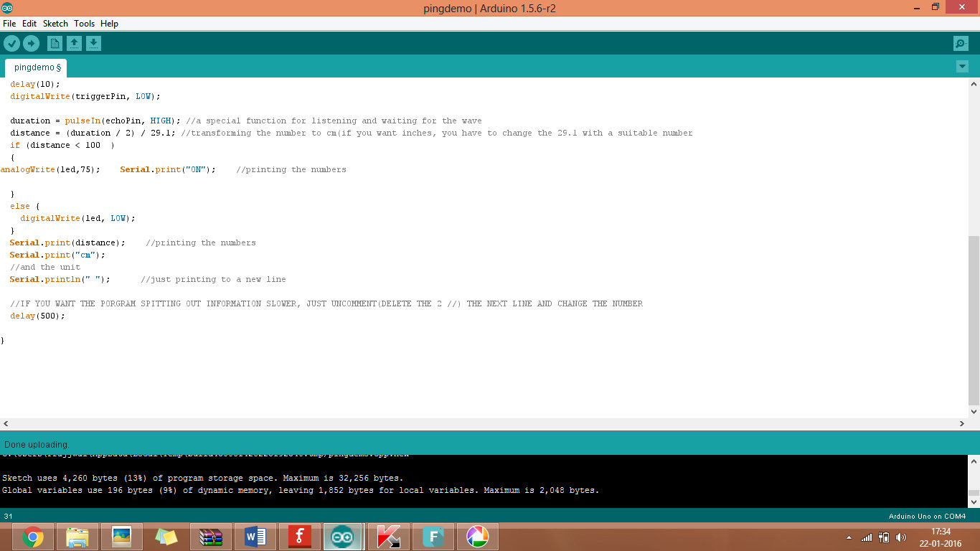
Task: Open the File menu
Action: point(9,23)
